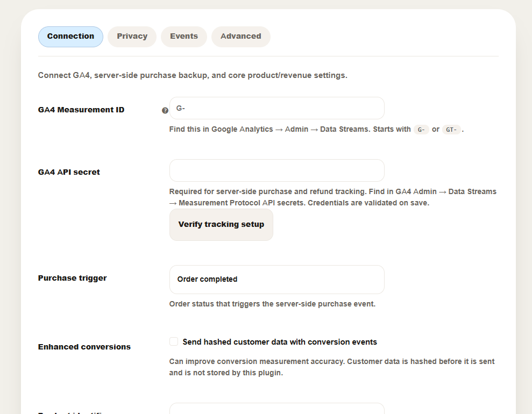
Task: Click 'Send hashed customer data with conversion events' text
Action: (x=280, y=342)
